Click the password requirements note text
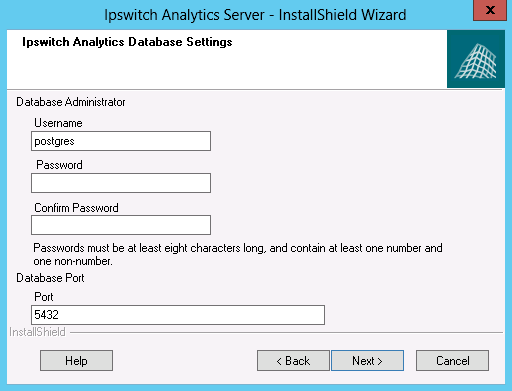The width and height of the screenshot is (512, 391). [238, 254]
